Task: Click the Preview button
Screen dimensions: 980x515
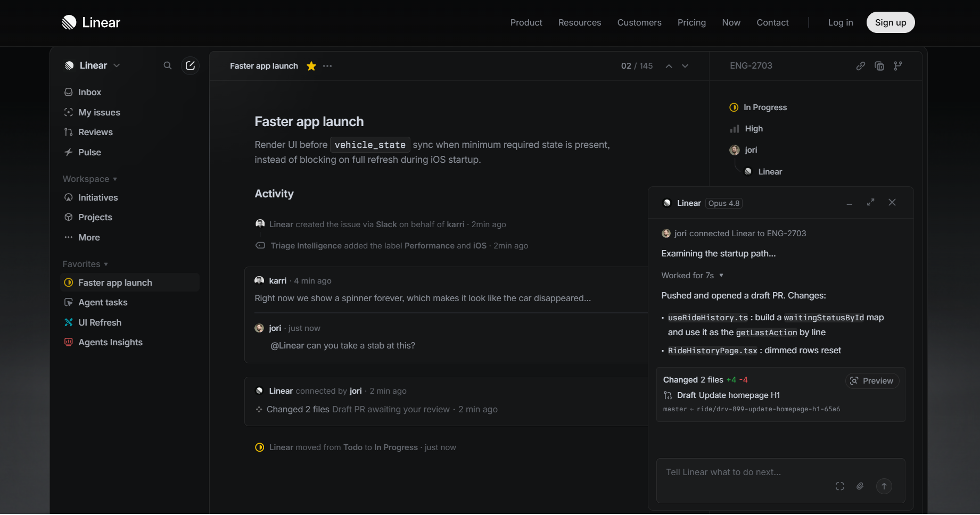Action: click(872, 381)
